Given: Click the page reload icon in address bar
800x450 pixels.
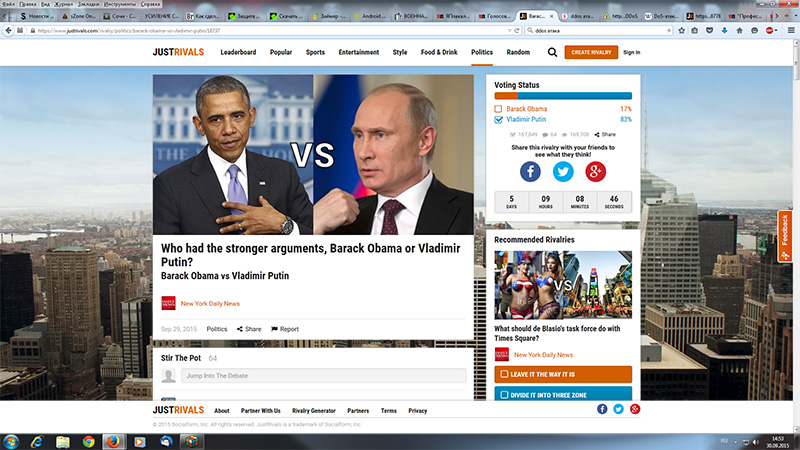Looking at the screenshot, I should [517, 31].
